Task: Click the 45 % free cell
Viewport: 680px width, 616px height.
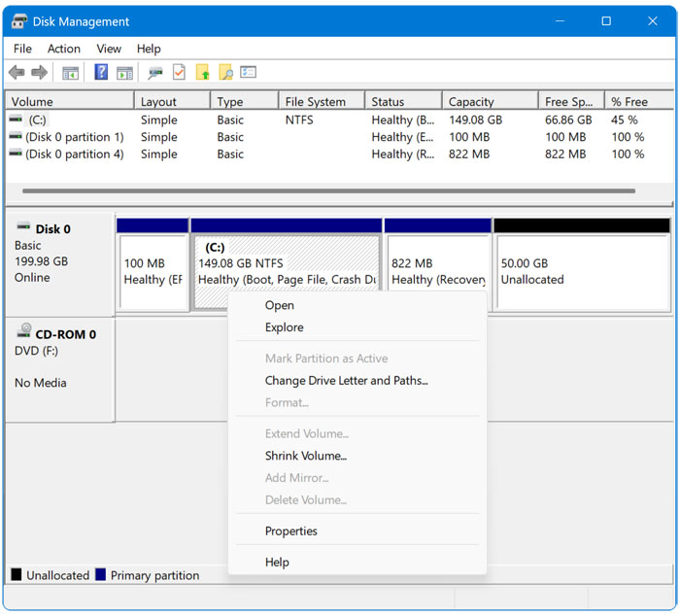Action: (x=624, y=120)
